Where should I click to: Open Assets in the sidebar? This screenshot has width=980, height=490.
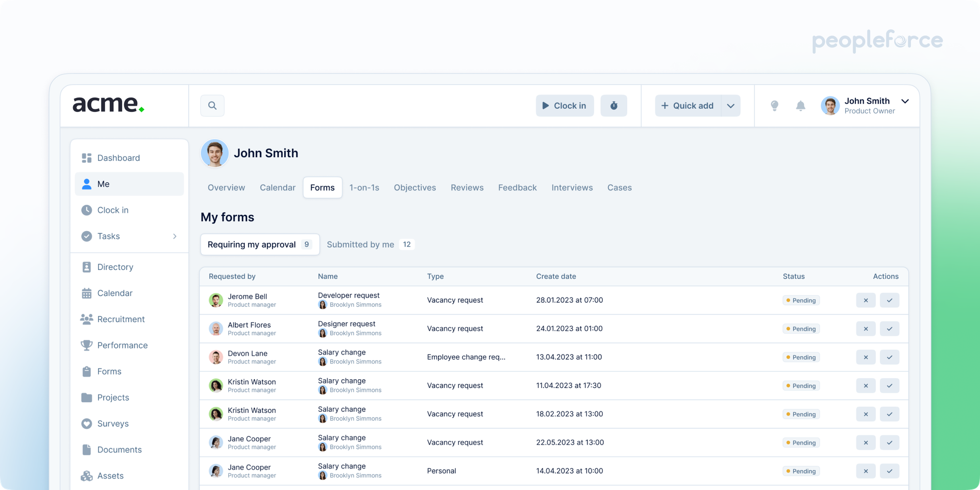129,475
